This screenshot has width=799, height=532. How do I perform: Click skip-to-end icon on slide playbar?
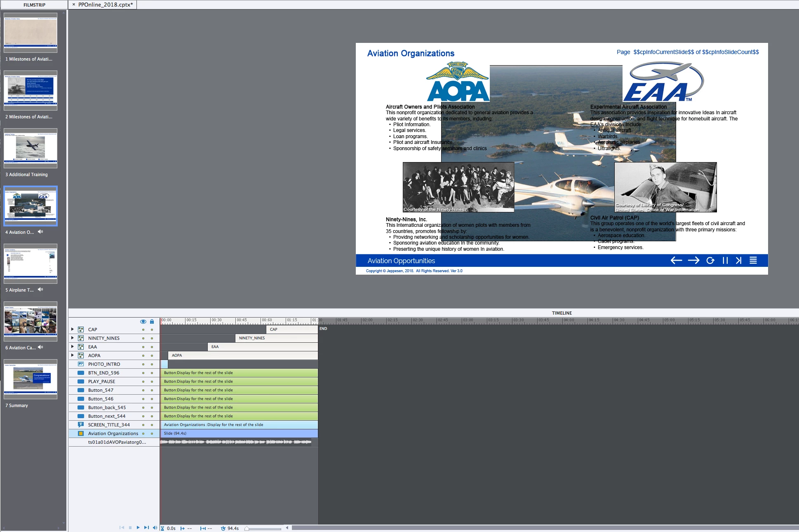point(739,260)
